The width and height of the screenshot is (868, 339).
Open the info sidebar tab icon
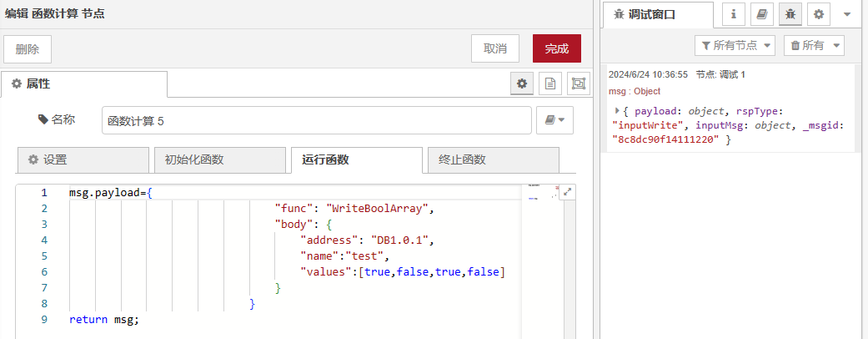pos(733,14)
